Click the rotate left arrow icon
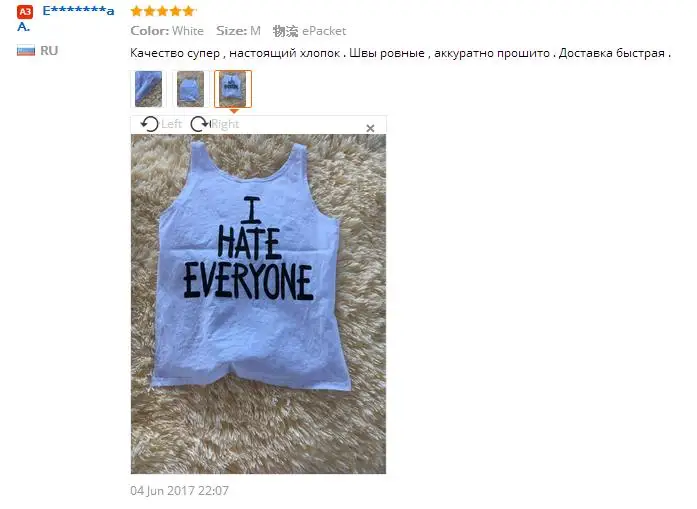697x509 pixels. coord(149,124)
